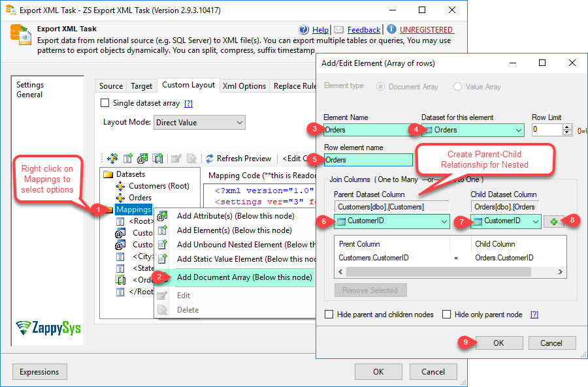Click the Feedback envelope icon

[x=338, y=29]
